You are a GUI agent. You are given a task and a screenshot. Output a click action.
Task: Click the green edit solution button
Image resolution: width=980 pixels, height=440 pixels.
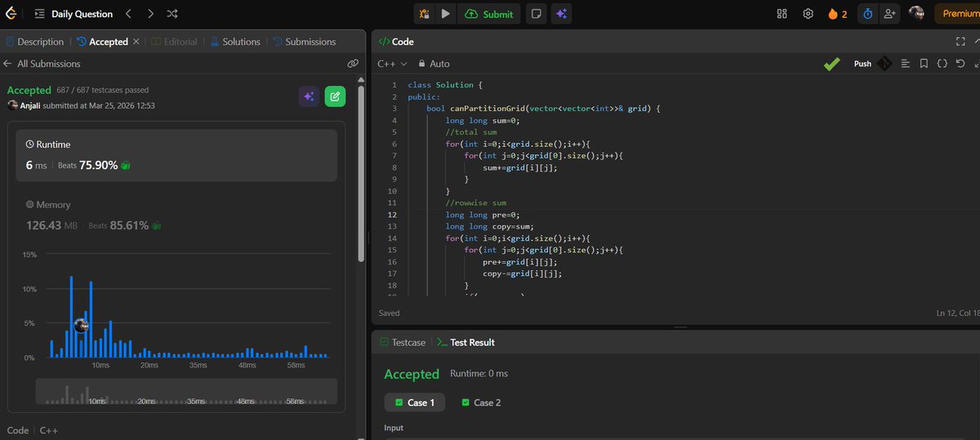tap(335, 96)
